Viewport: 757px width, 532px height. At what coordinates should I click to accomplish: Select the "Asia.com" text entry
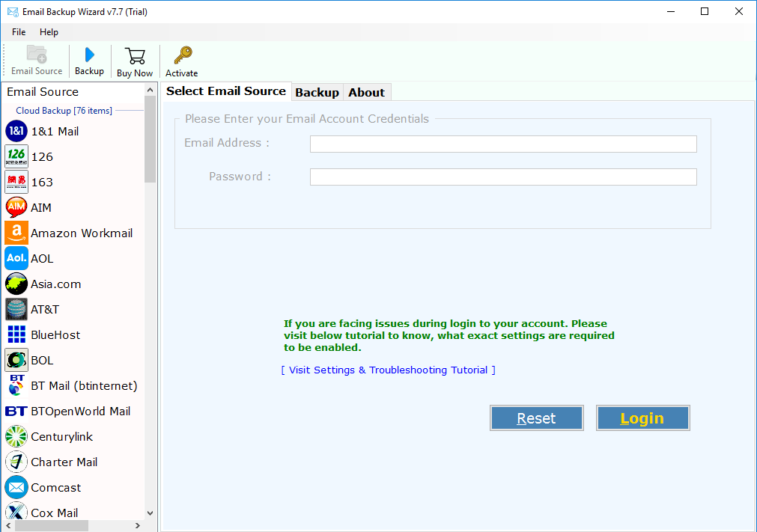coord(56,284)
